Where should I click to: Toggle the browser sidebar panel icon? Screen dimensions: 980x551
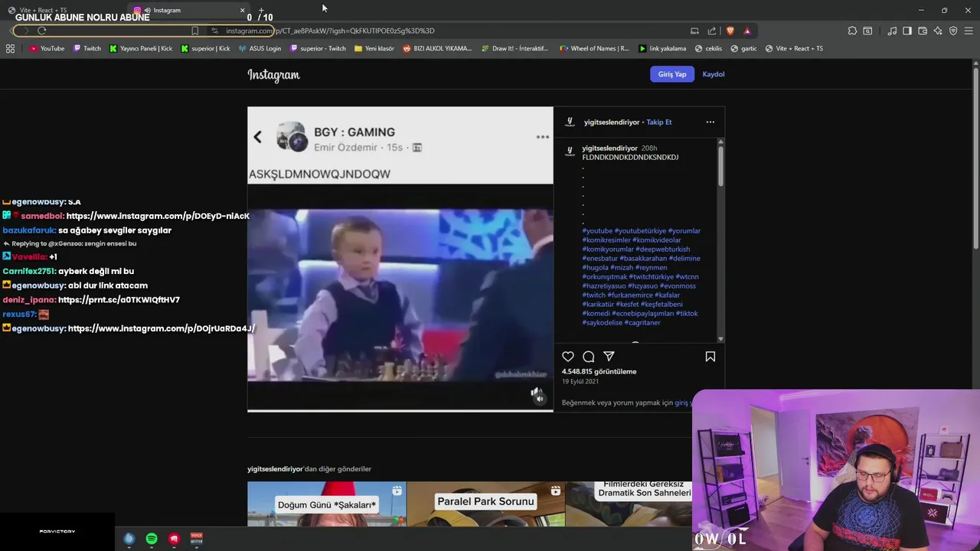point(907,31)
